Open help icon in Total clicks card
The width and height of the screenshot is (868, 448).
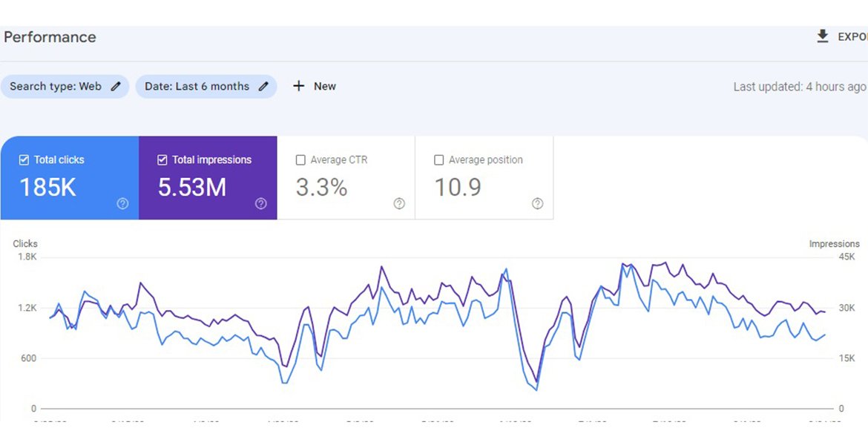coord(122,204)
